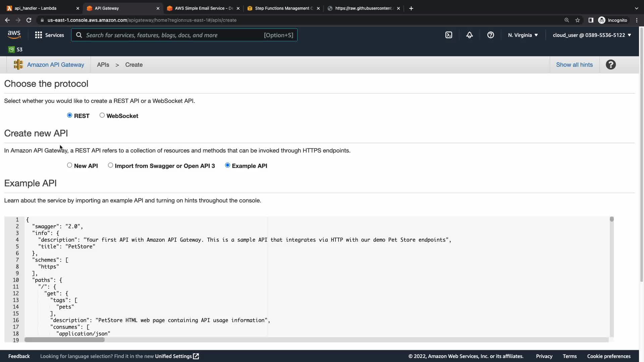Expand the N. Virginia region dropdown
Viewport: 644px width, 362px height.
tap(523, 35)
